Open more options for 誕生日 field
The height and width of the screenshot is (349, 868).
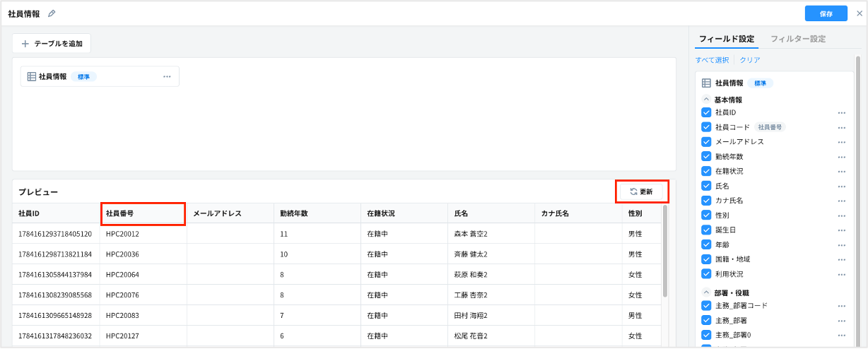point(841,230)
